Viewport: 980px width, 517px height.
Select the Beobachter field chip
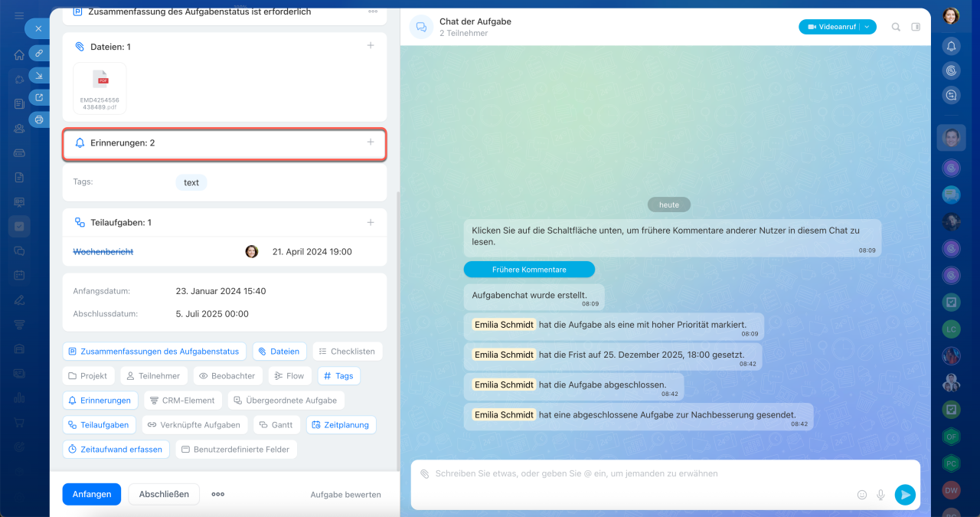(x=228, y=376)
